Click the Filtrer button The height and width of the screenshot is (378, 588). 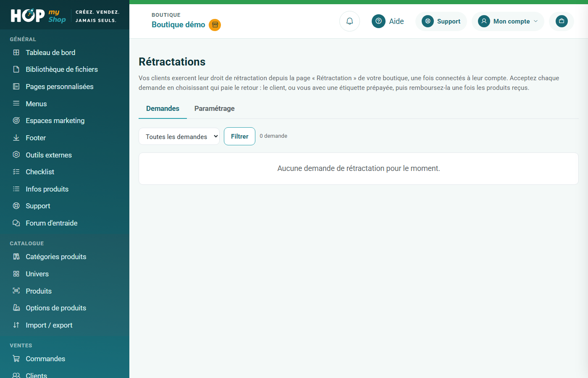pos(239,136)
